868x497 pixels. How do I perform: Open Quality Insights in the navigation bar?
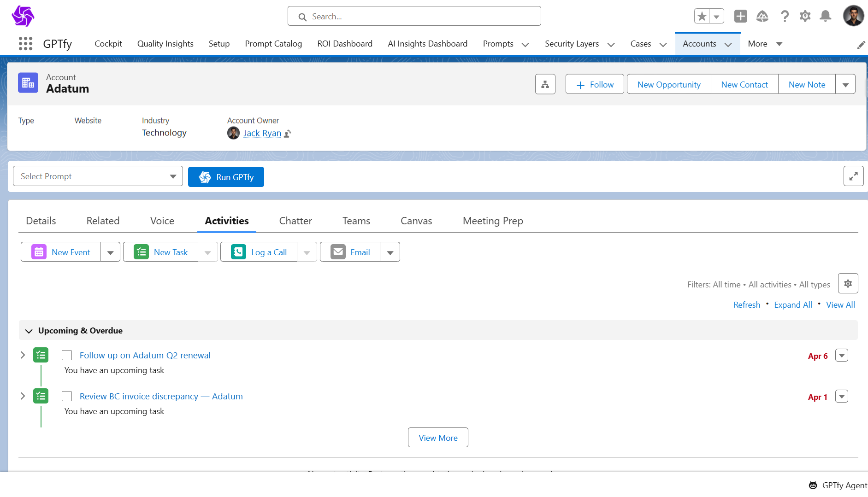(165, 44)
